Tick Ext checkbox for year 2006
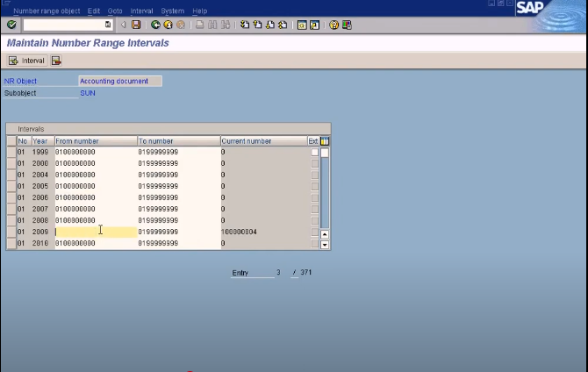 pyautogui.click(x=315, y=197)
